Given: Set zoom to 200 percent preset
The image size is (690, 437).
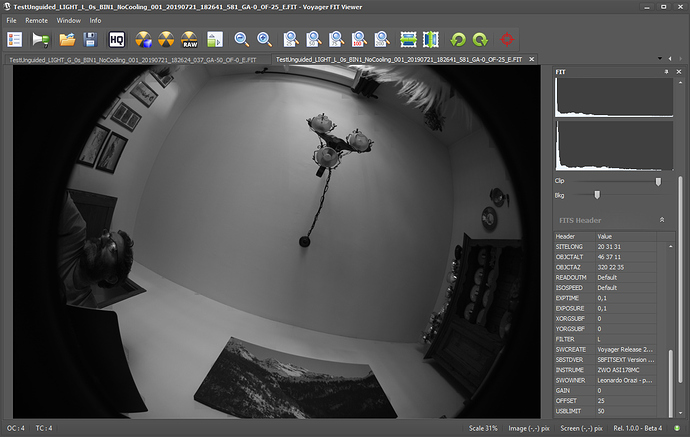Looking at the screenshot, I should coord(382,40).
